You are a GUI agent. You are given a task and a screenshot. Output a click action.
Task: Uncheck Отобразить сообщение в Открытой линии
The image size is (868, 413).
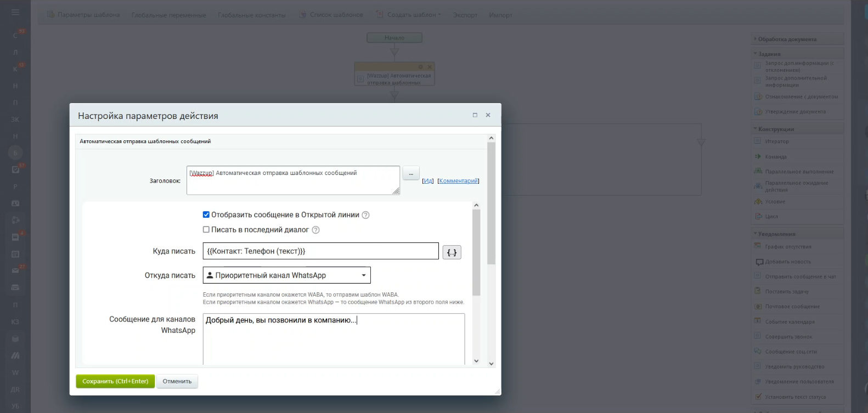click(x=206, y=215)
